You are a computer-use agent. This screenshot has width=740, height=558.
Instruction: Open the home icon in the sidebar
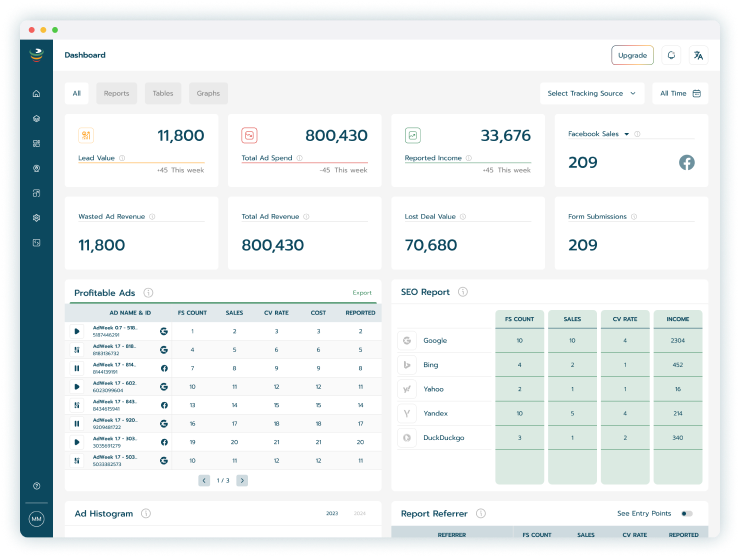37,94
